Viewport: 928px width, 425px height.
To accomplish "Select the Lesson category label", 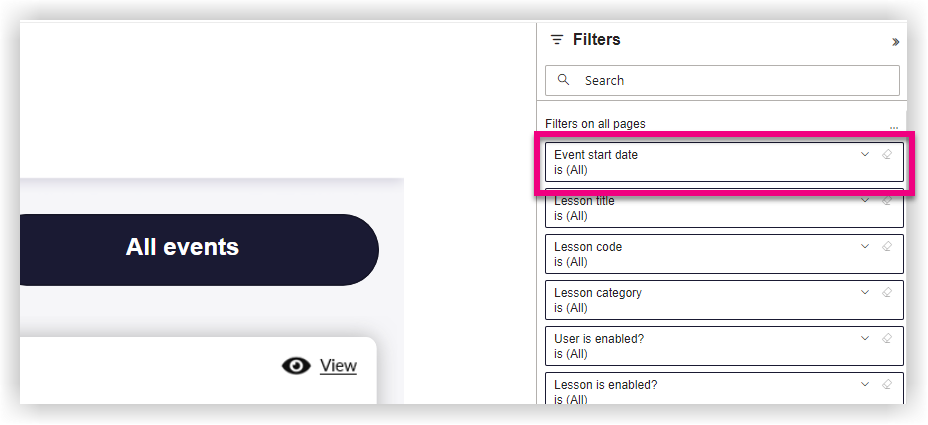I will 598,292.
